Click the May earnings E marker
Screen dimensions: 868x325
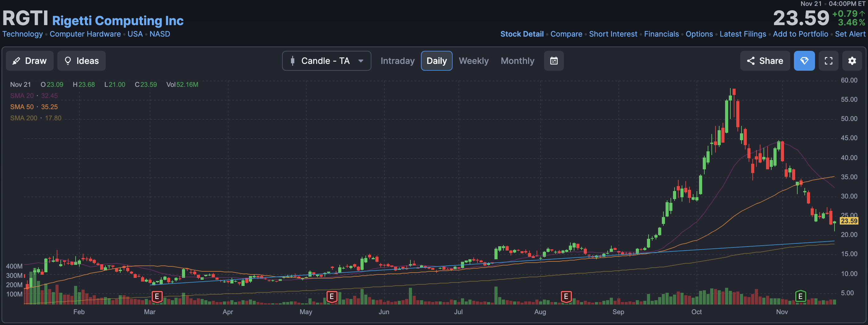(332, 297)
